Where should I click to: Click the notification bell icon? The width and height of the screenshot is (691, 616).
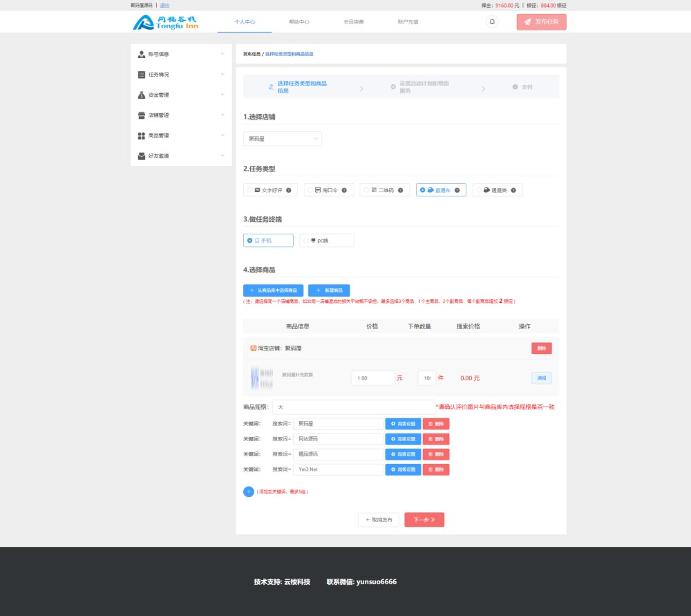(492, 21)
